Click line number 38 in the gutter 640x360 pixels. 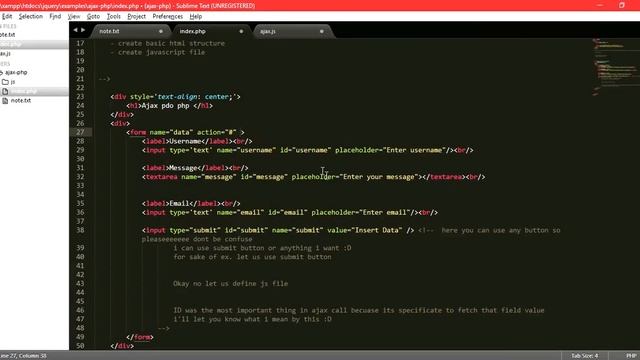80,230
